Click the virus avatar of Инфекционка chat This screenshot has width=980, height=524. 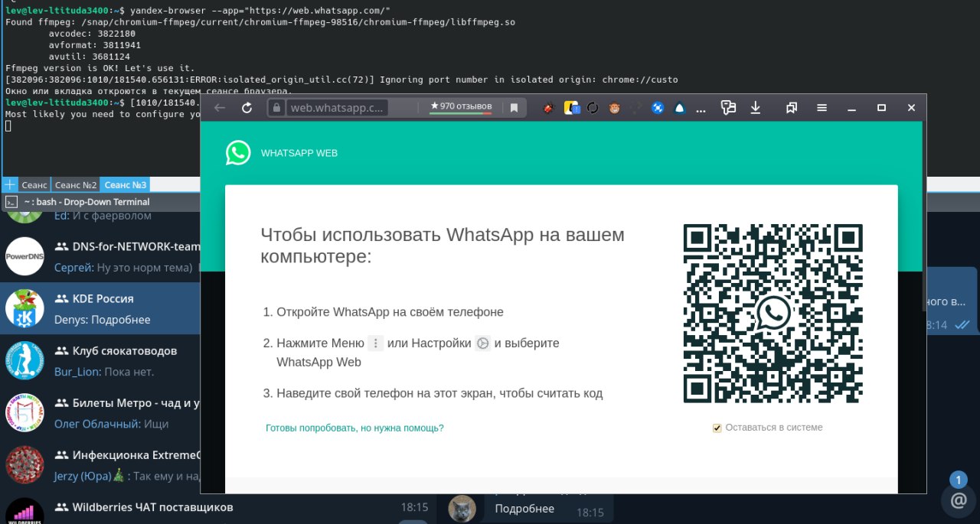(24, 464)
